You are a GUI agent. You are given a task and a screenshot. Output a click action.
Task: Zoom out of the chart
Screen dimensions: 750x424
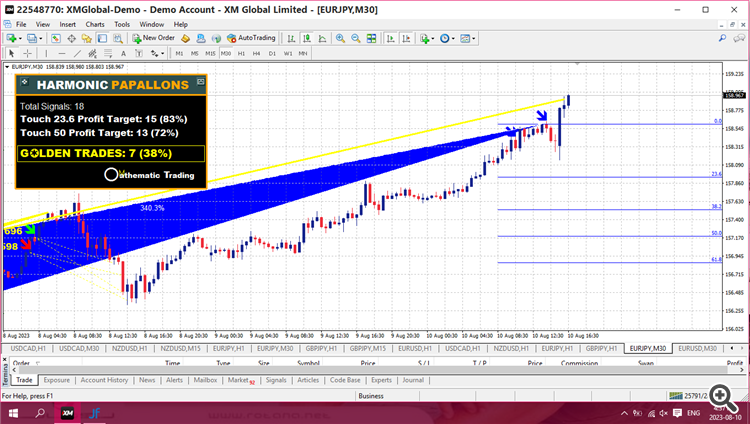tap(355, 38)
